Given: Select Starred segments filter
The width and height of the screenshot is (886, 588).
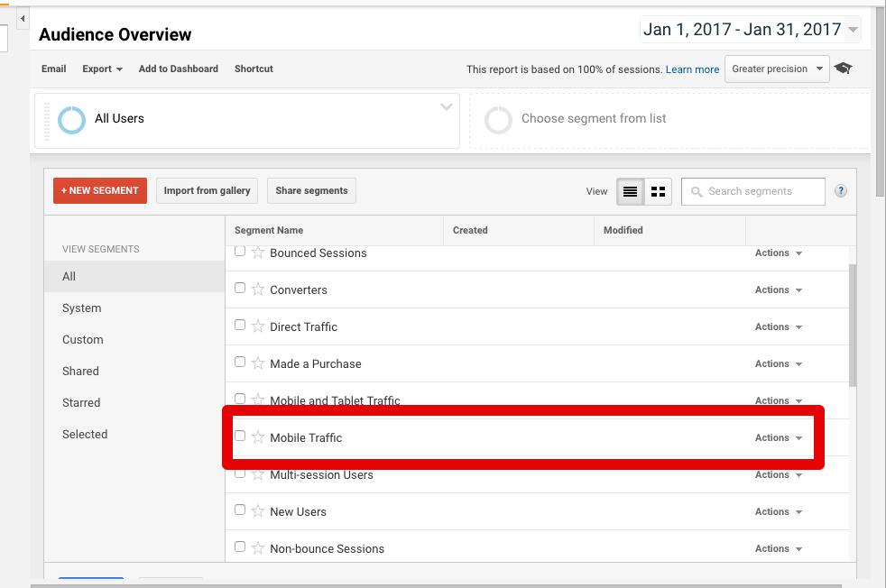Looking at the screenshot, I should 134,403.
